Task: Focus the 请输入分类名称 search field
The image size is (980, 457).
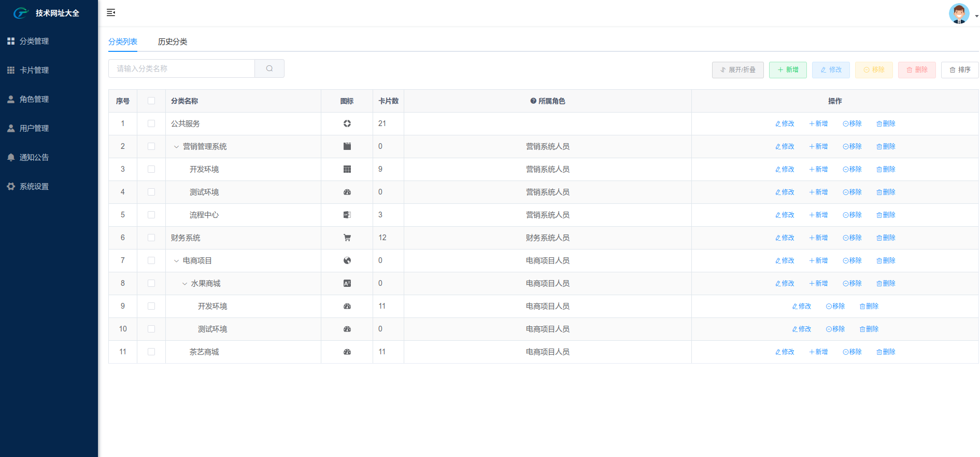Action: (181, 68)
